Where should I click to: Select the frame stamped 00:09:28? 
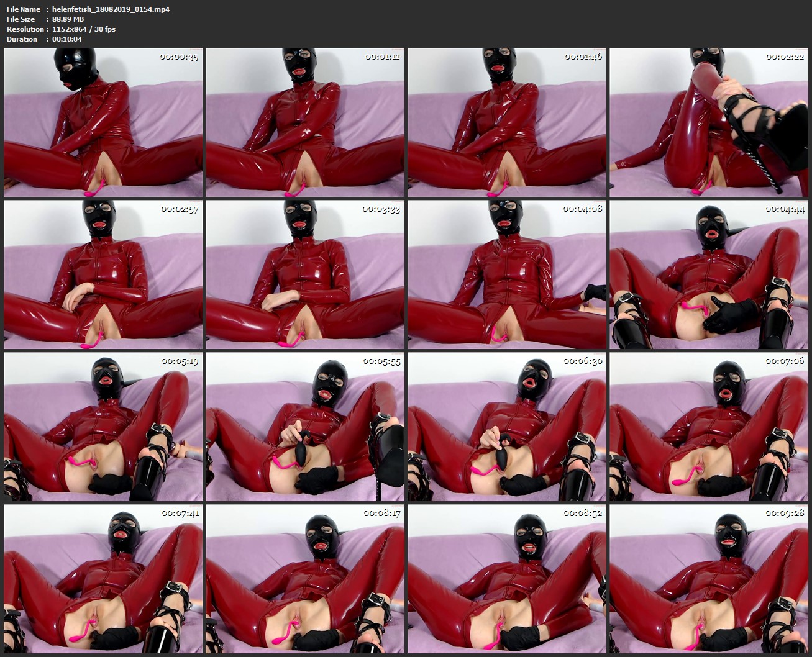coord(709,579)
